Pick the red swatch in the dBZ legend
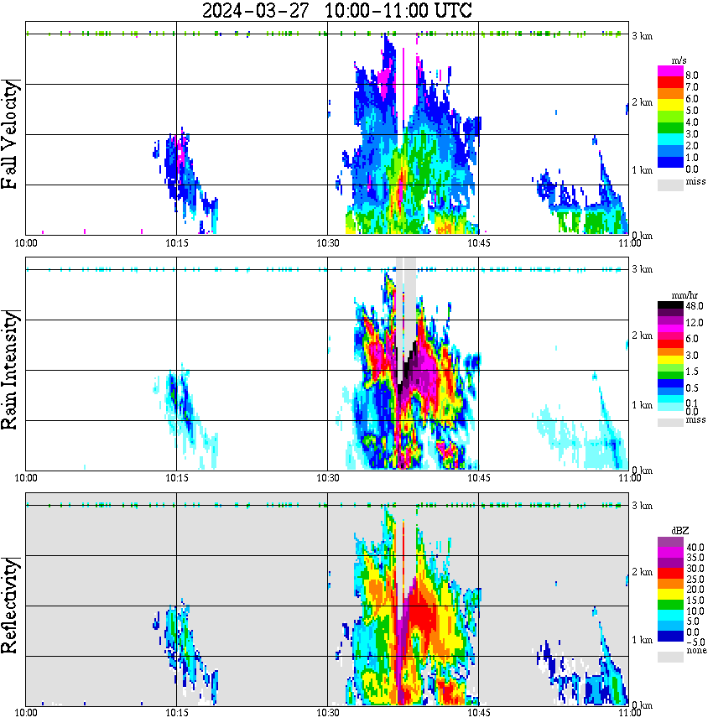The width and height of the screenshot is (713, 728). pyautogui.click(x=670, y=573)
